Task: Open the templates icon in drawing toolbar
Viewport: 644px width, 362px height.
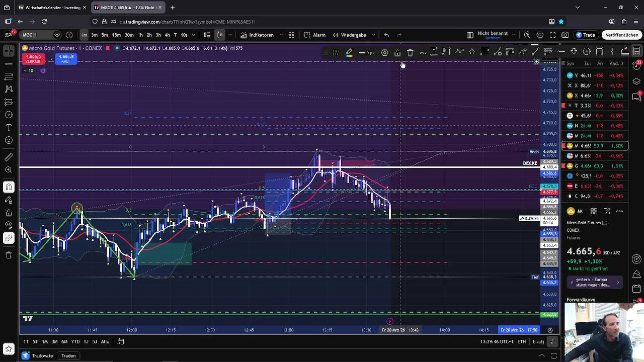Action: [x=336, y=52]
